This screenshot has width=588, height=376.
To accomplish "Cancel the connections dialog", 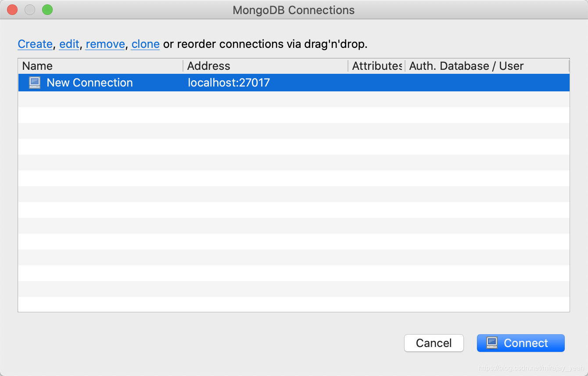I will [x=434, y=343].
